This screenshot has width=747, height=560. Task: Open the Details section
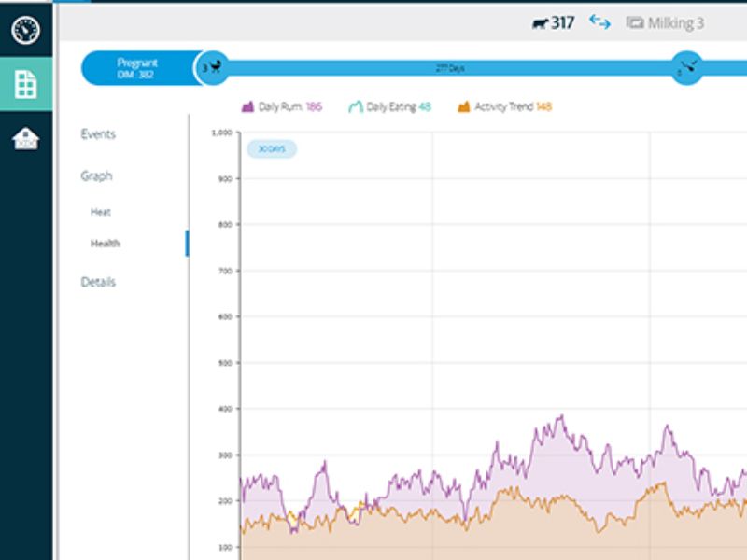[98, 282]
